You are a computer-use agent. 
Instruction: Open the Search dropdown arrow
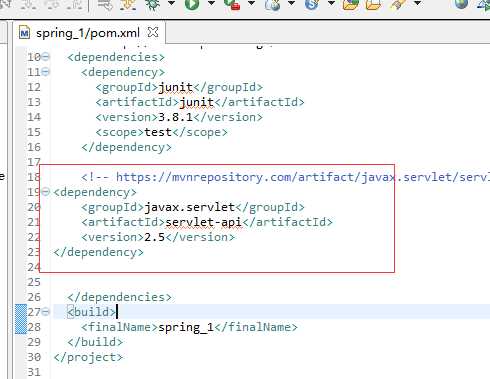pos(417,4)
